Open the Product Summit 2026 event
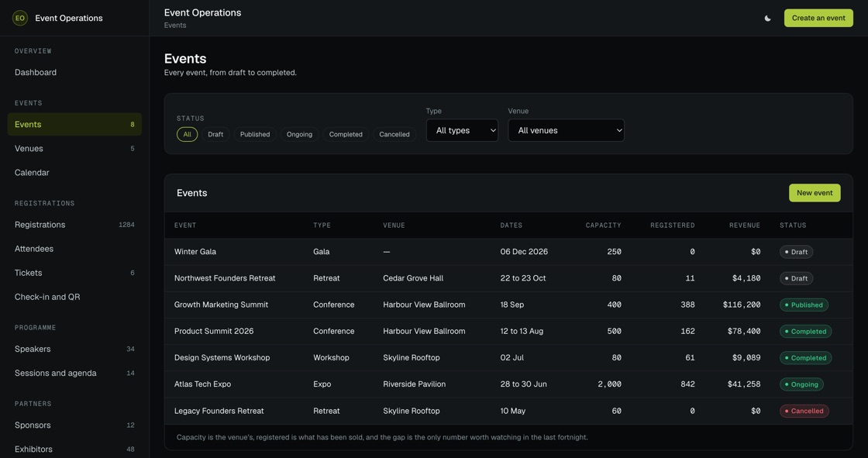The image size is (868, 458). tap(214, 331)
